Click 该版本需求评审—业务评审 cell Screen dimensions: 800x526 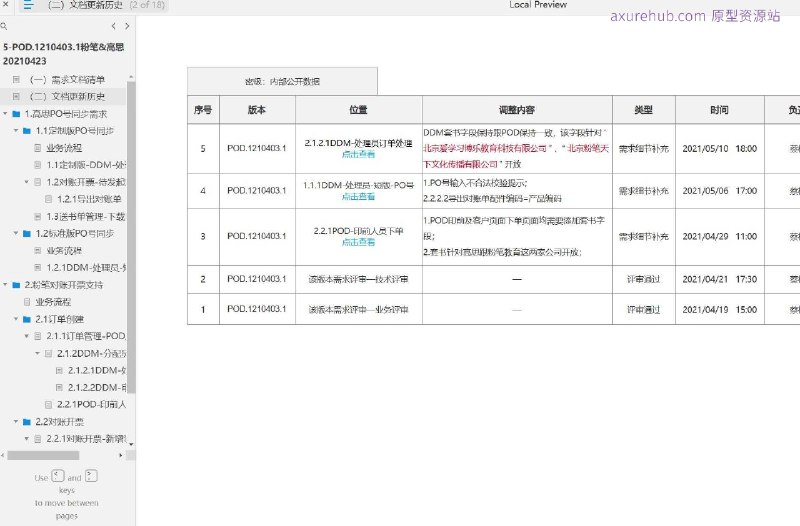pyautogui.click(x=359, y=309)
